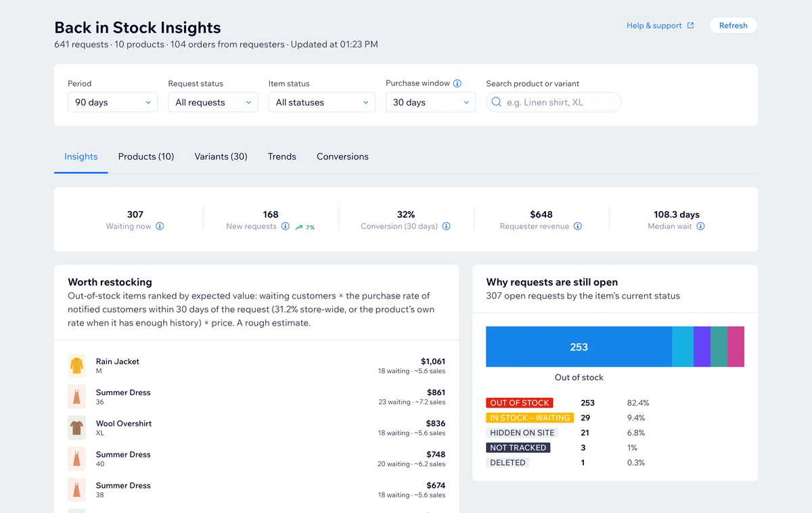This screenshot has height=513, width=812.
Task: Click the Worth restocking heading
Action: tap(110, 282)
